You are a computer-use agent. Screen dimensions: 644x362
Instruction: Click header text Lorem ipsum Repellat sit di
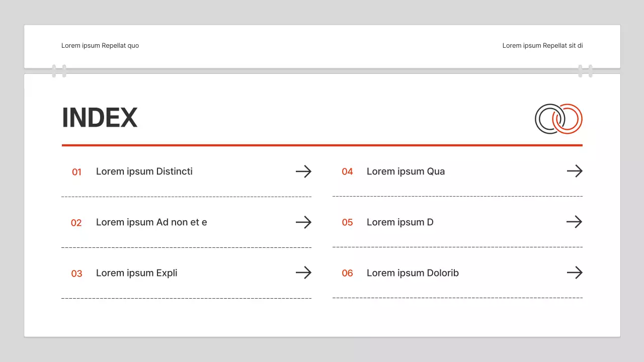coord(542,46)
